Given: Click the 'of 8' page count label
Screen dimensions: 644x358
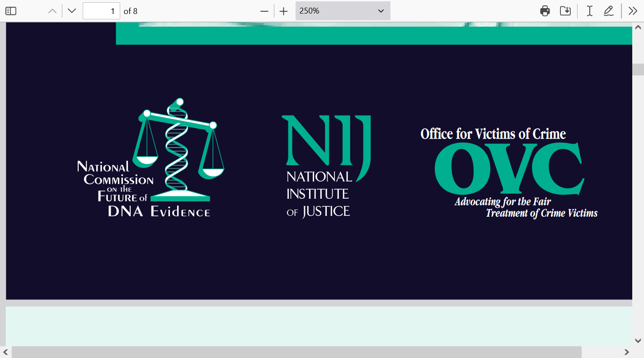Looking at the screenshot, I should 130,11.
